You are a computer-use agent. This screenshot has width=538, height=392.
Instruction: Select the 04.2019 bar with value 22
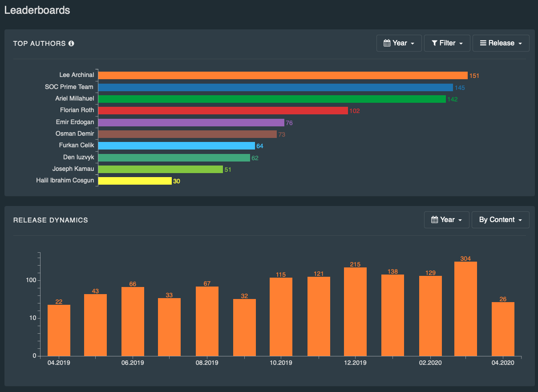59,330
